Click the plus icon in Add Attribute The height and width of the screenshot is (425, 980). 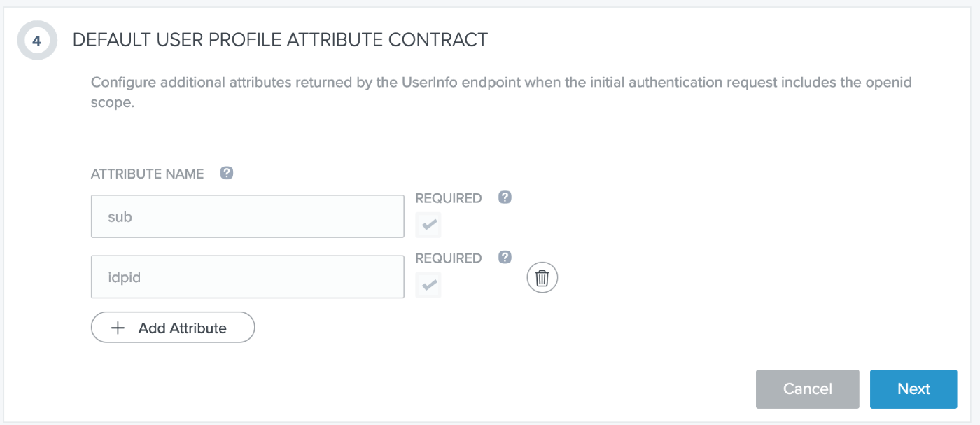118,328
